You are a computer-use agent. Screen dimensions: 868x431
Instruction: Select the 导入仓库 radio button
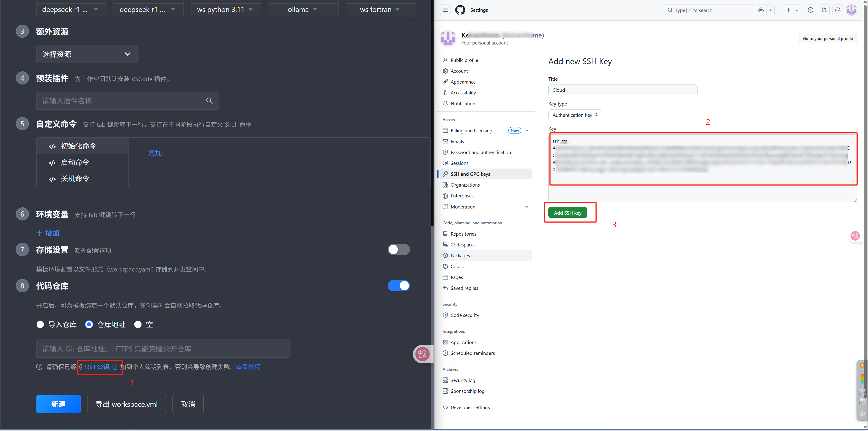(40, 324)
